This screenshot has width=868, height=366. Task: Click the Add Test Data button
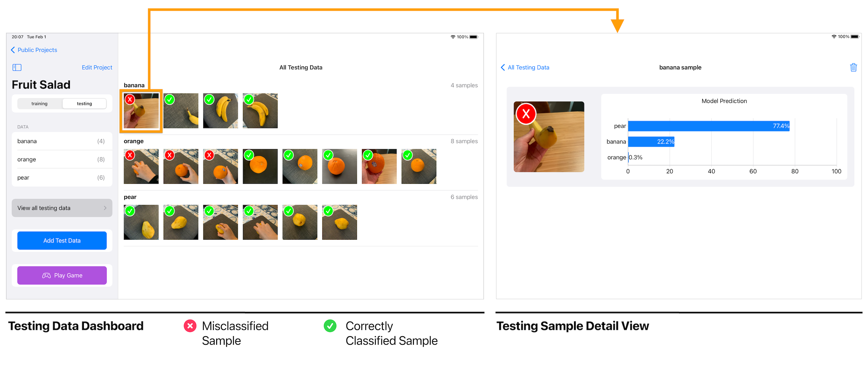pos(62,240)
